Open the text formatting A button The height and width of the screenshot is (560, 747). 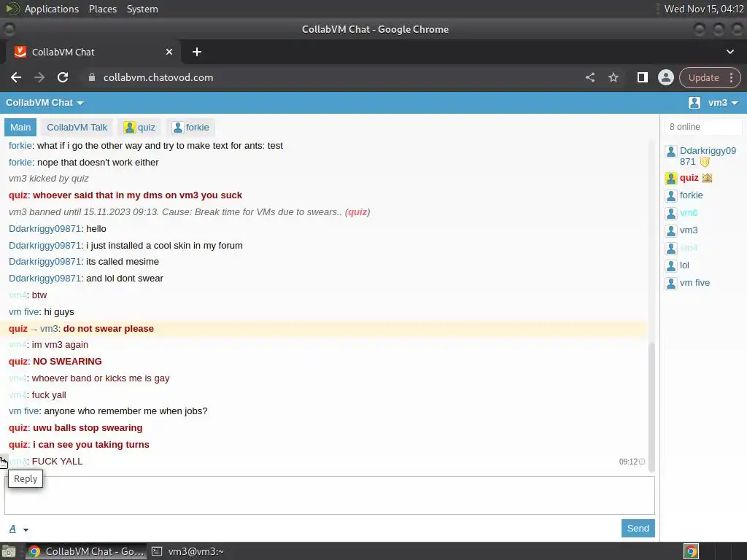13,529
